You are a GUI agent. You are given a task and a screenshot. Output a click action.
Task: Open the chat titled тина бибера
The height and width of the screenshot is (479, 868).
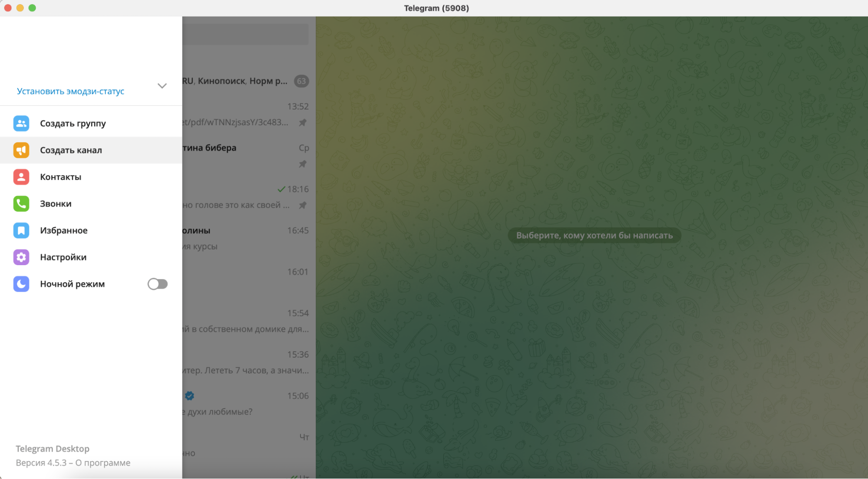click(249, 156)
